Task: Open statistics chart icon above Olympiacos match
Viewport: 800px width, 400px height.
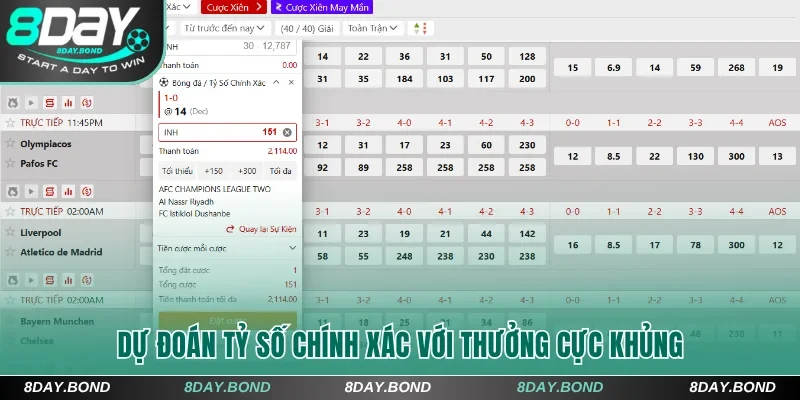Action: 68,102
